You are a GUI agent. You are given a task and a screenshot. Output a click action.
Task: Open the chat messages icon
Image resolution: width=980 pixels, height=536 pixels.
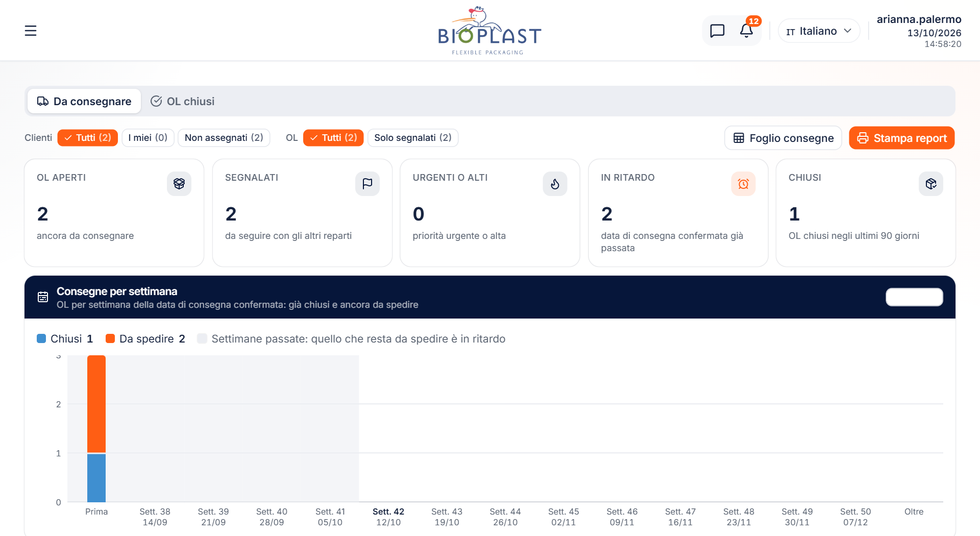click(717, 31)
